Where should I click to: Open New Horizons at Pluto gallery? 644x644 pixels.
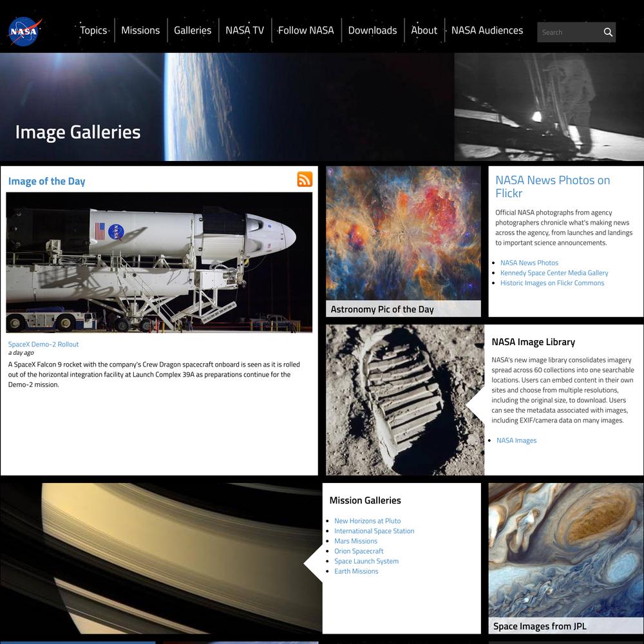(368, 521)
